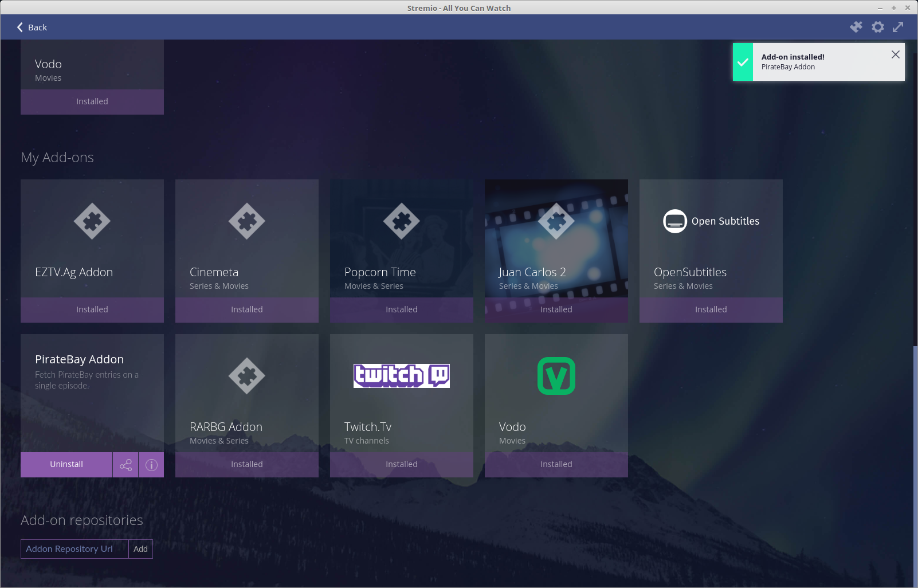918x588 pixels.
Task: Click the green checkmark on the notification
Action: [743, 62]
